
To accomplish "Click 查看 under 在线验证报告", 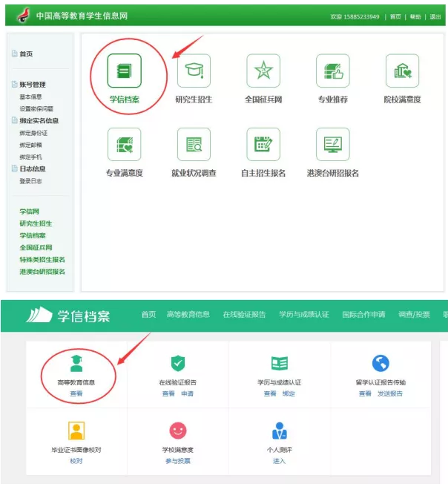I will pos(168,393).
